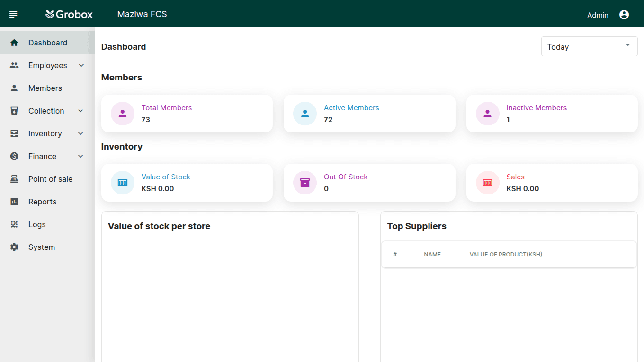644x362 pixels.
Task: Click the NAME column header in Top Suppliers
Action: tap(432, 254)
